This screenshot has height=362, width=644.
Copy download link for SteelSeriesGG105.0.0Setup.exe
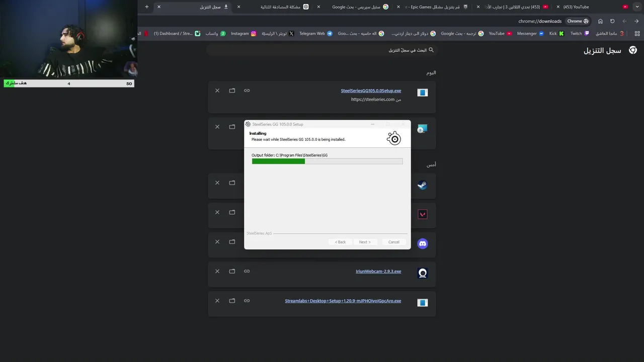pos(247,90)
